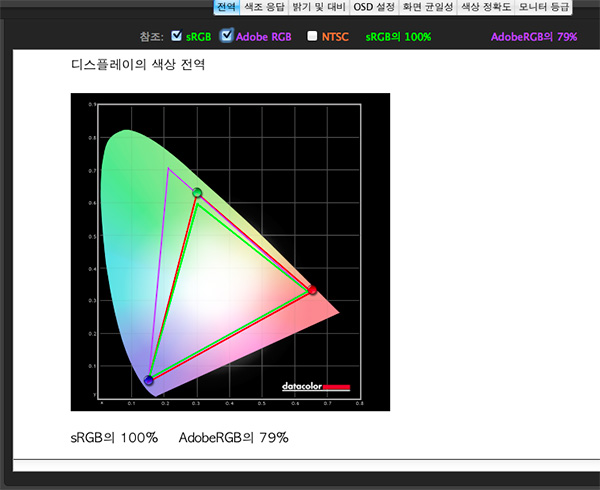Click the red primary marker on the gamut chart
Viewport: 600px width, 490px height.
click(x=312, y=290)
